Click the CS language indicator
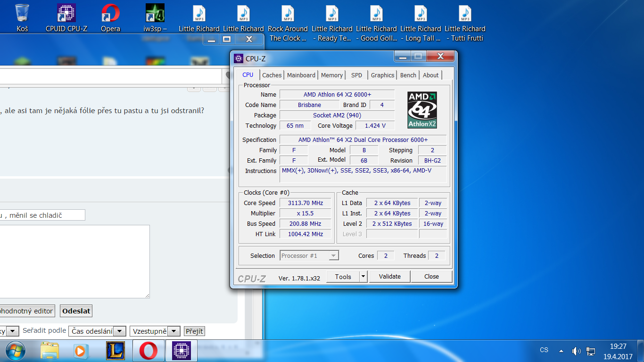 coord(544,350)
